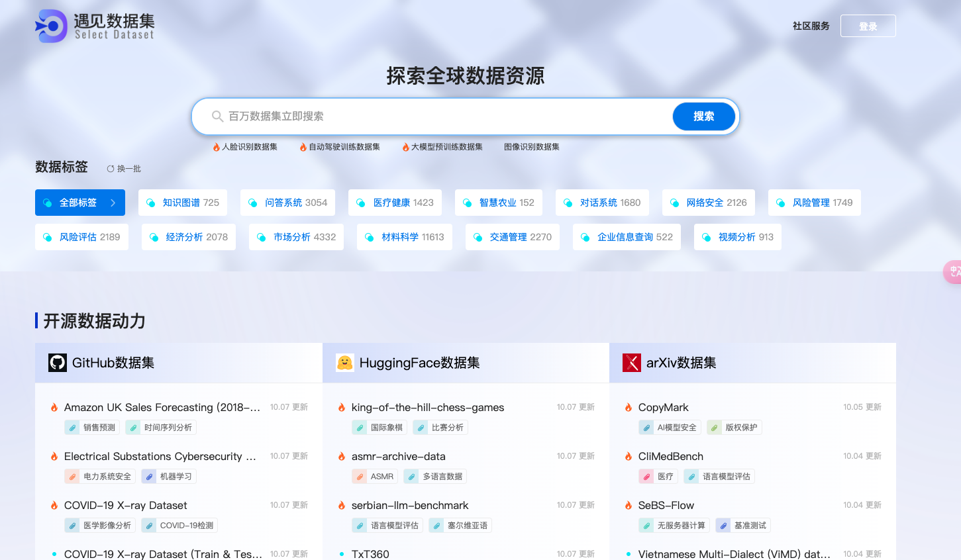The height and width of the screenshot is (560, 961).
Task: Open Electrical Substations Cybersecurity dataset
Action: coord(160,457)
